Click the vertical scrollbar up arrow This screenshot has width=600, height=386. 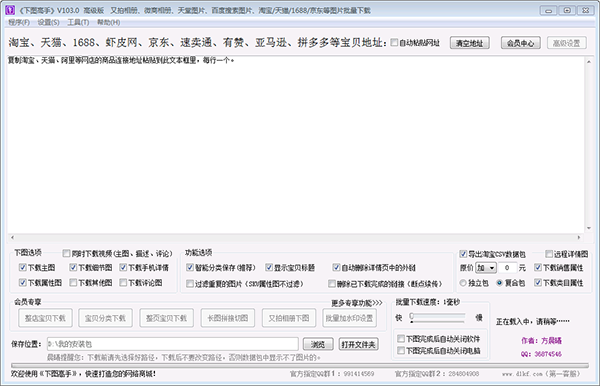(x=589, y=62)
